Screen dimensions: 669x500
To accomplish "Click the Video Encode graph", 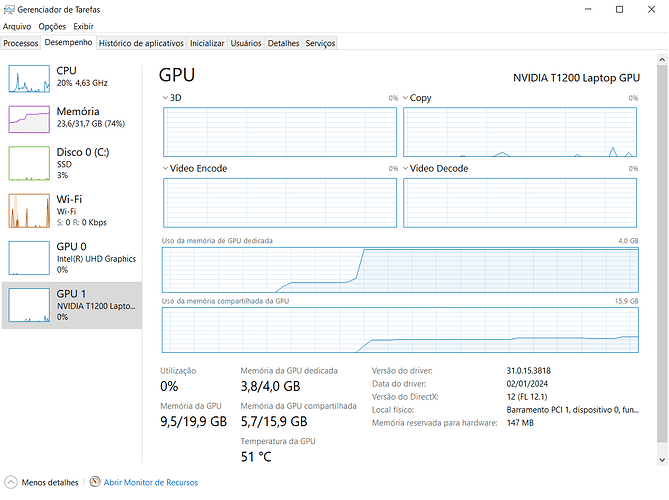I will (x=280, y=203).
